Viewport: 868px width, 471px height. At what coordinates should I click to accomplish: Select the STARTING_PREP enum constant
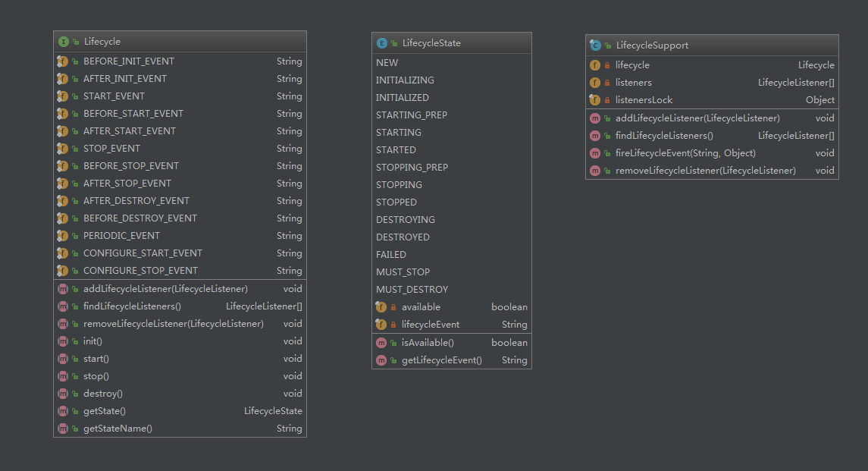(x=412, y=115)
